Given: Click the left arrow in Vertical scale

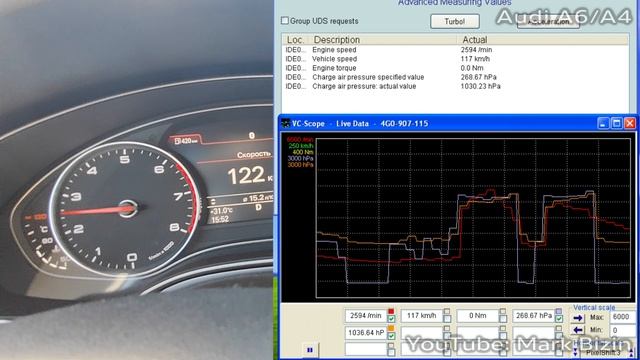Looking at the screenshot, I should click(x=578, y=330).
